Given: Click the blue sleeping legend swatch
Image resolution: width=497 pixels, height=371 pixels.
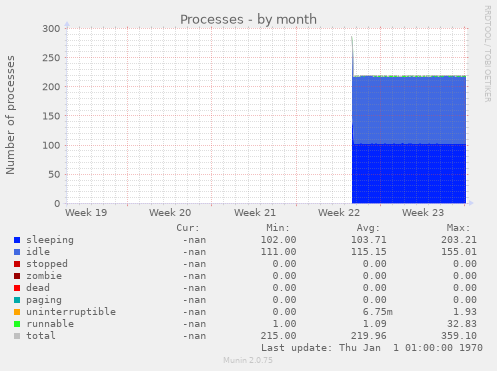Looking at the screenshot, I should (x=17, y=240).
